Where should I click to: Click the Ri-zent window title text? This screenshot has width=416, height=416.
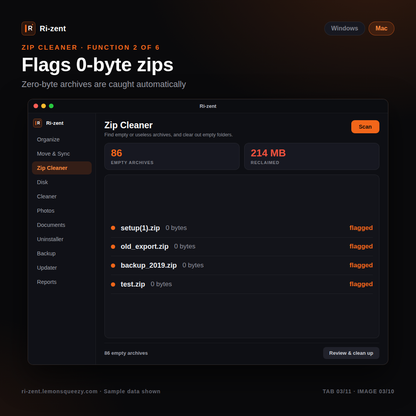pyautogui.click(x=208, y=106)
